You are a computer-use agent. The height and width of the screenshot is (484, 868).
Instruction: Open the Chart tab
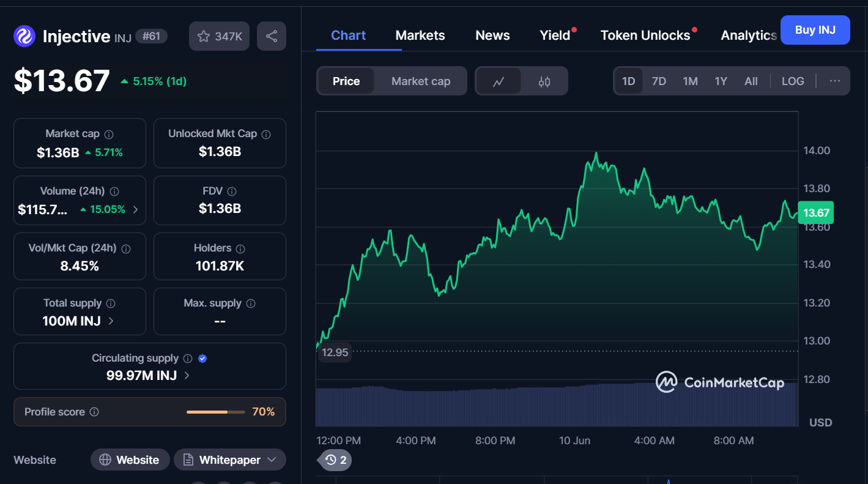pyautogui.click(x=349, y=35)
